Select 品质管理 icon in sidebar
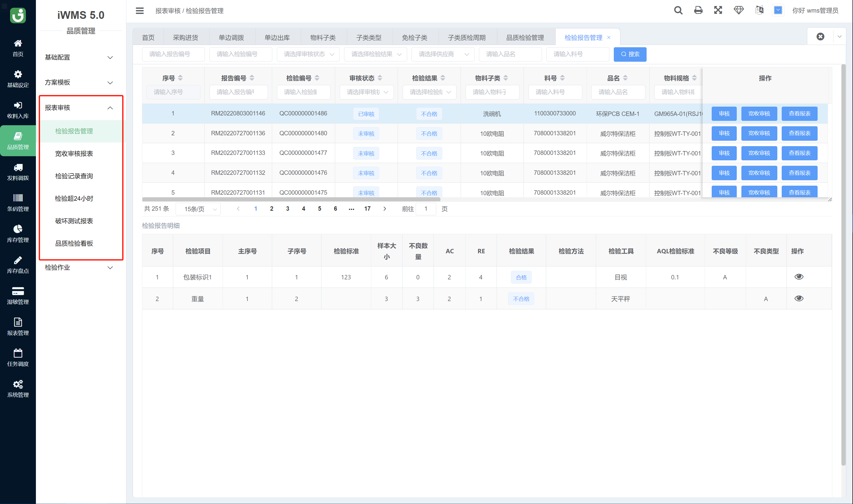This screenshot has width=853, height=504. [x=18, y=136]
